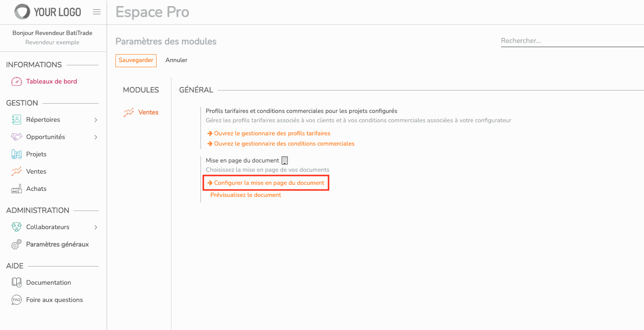Click the building icon beside Mise en page
644x330 pixels.
(285, 160)
